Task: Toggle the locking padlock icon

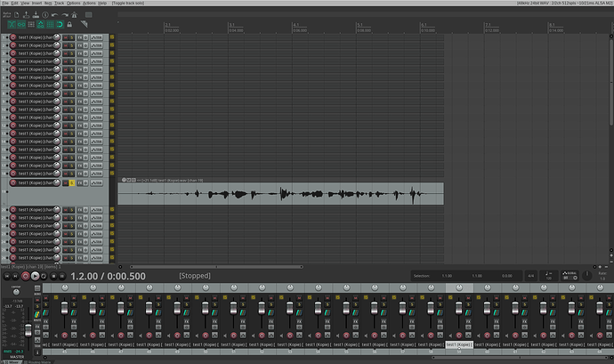Action: tap(69, 24)
